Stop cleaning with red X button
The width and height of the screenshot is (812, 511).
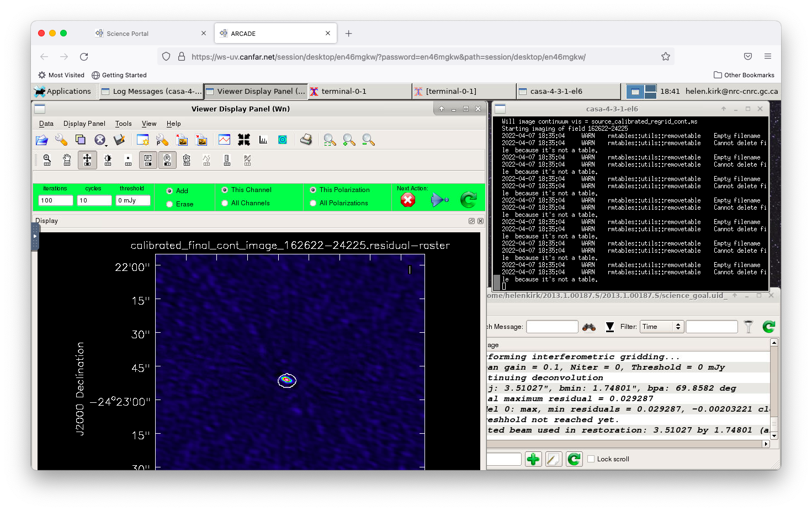pyautogui.click(x=408, y=200)
